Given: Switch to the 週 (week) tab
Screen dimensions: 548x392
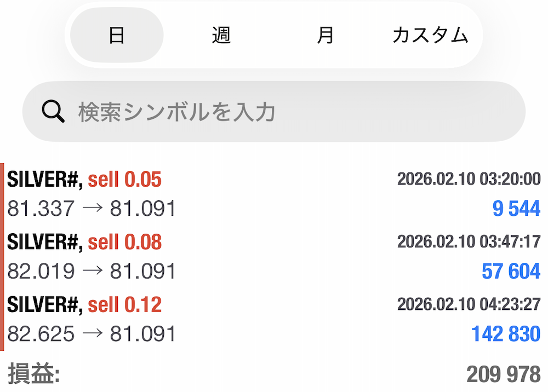Looking at the screenshot, I should [221, 36].
